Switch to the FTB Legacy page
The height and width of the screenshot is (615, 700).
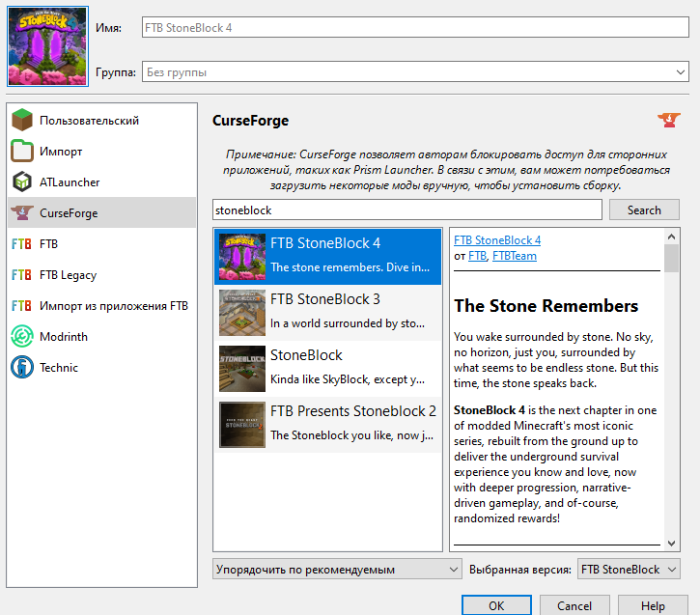click(101, 274)
